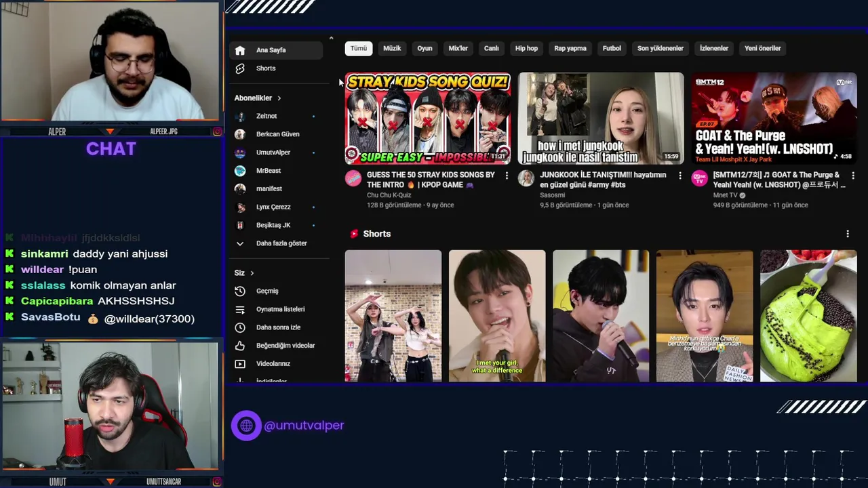
Task: Open Oynatma listeleri playlists icon
Action: click(239, 309)
